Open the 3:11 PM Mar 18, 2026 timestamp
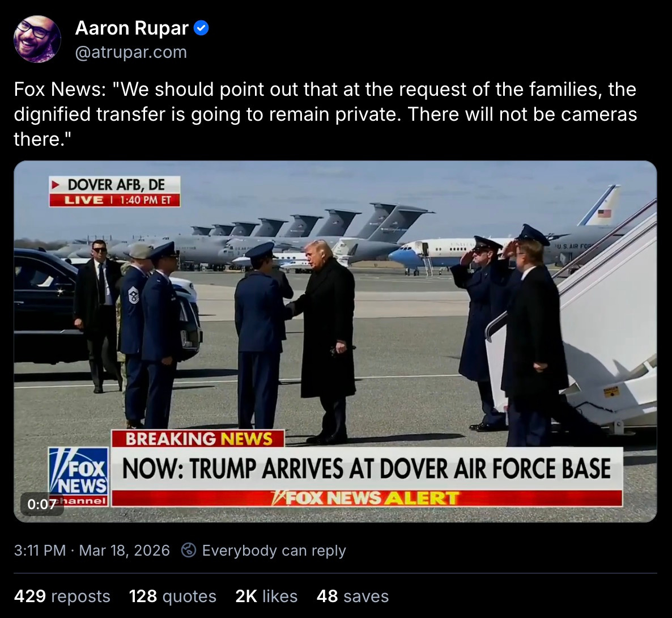672x618 pixels. click(92, 550)
